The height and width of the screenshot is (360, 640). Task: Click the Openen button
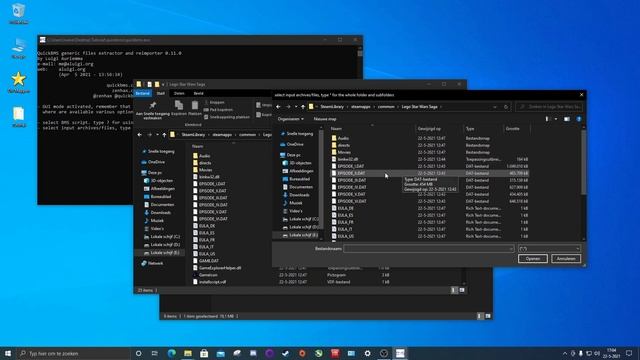[533, 259]
